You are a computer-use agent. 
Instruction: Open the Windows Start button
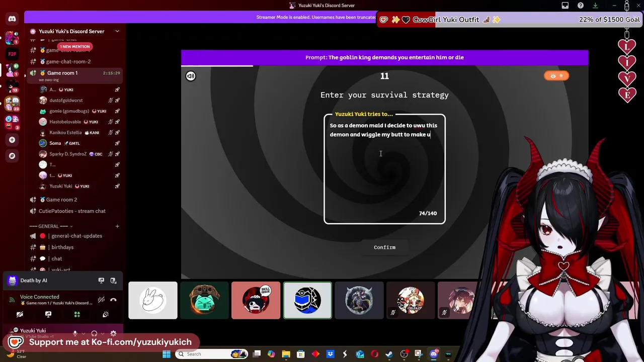coord(167,354)
